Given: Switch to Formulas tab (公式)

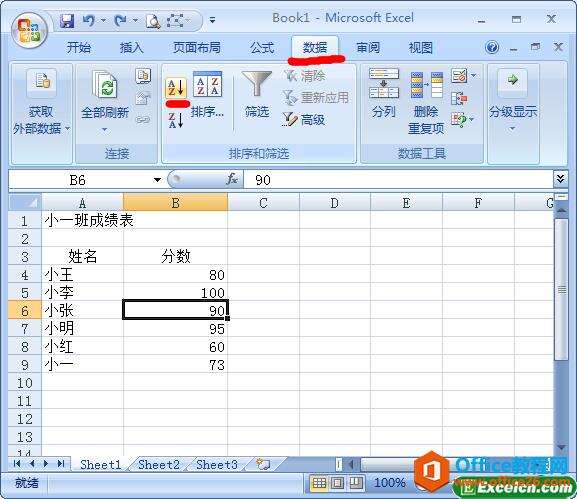Looking at the screenshot, I should 262,47.
